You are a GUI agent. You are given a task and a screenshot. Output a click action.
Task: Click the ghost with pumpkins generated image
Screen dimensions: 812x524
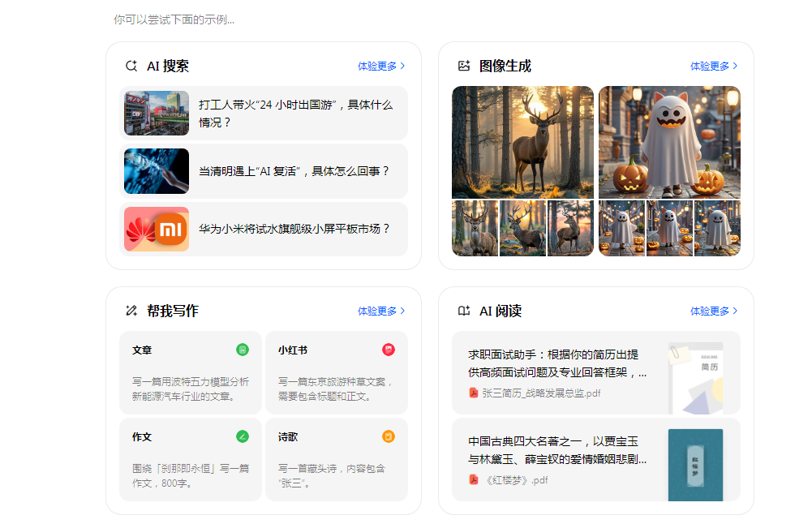pyautogui.click(x=668, y=142)
